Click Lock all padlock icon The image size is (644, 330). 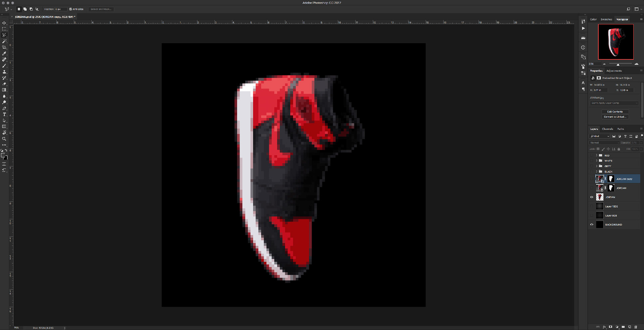pos(619,149)
